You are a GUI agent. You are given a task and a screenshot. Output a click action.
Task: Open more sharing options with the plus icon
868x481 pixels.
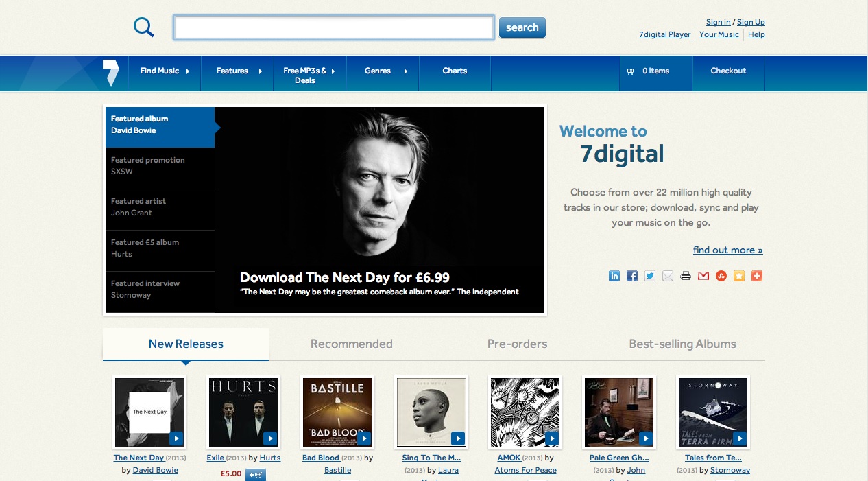tap(757, 275)
